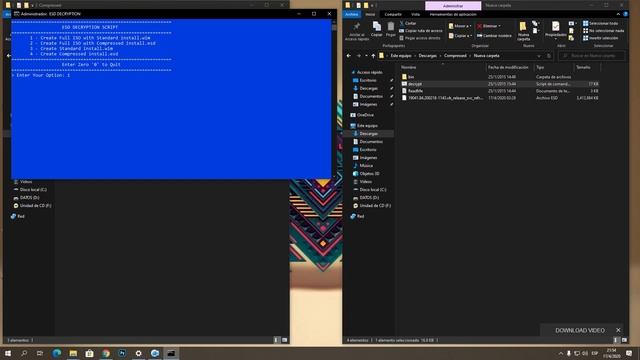Viewport: 640px width, 360px height.
Task: Click the Pegar clipboard icon in ribbon
Action: [x=391, y=27]
